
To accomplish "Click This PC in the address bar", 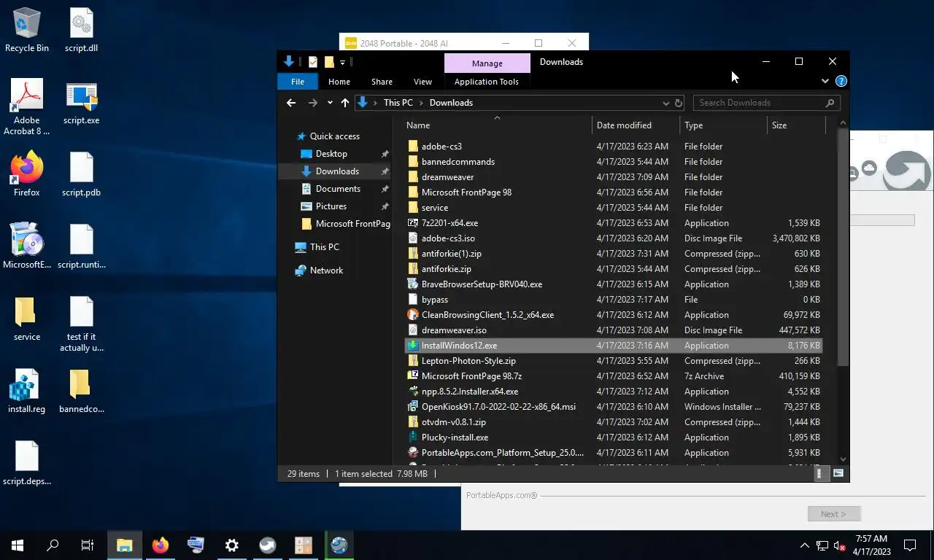I will click(398, 103).
